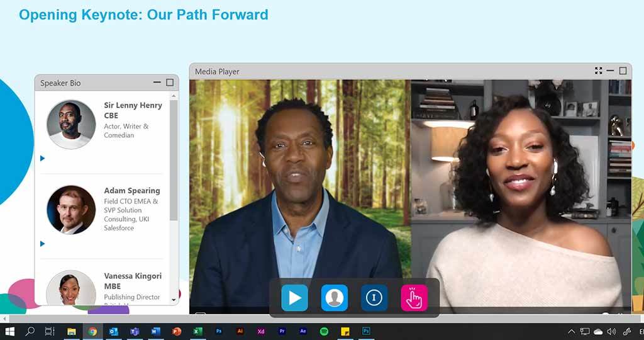
Task: Toggle fullscreen in the Media Player header
Action: click(x=599, y=71)
